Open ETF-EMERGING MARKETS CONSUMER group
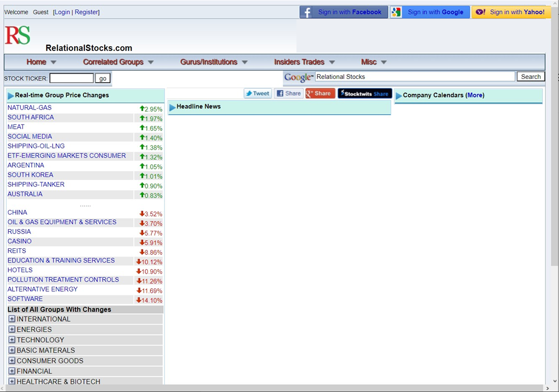The height and width of the screenshot is (392, 559). 67,156
